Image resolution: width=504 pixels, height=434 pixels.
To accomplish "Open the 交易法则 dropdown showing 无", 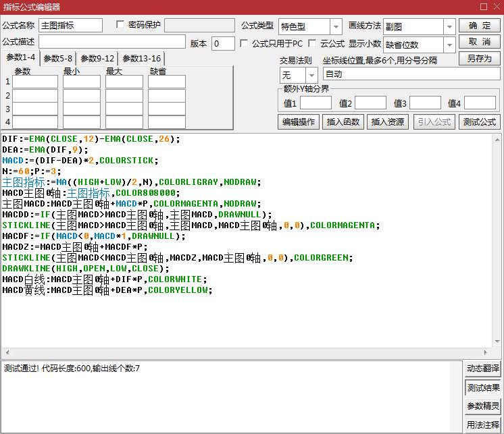I will 299,76.
